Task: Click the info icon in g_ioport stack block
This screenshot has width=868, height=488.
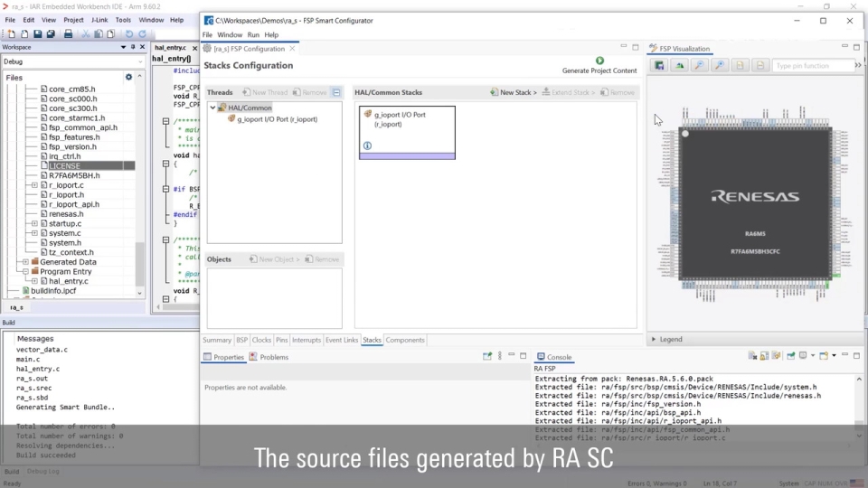Action: tap(367, 145)
